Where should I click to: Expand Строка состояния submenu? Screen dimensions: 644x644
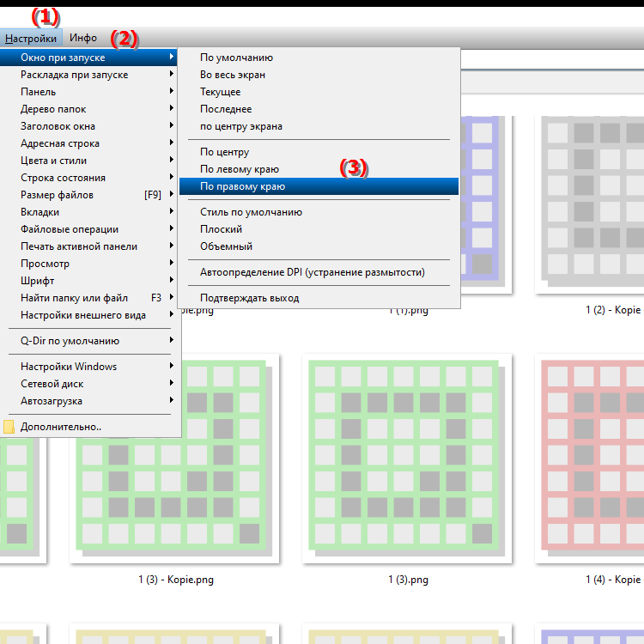click(88, 178)
